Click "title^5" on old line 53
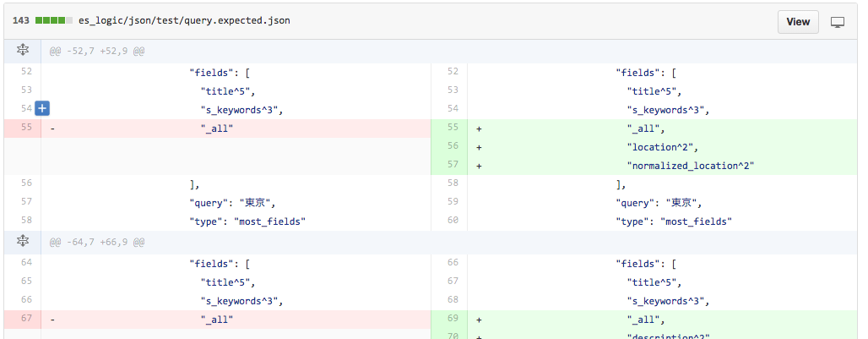868x339 pixels. tap(228, 91)
